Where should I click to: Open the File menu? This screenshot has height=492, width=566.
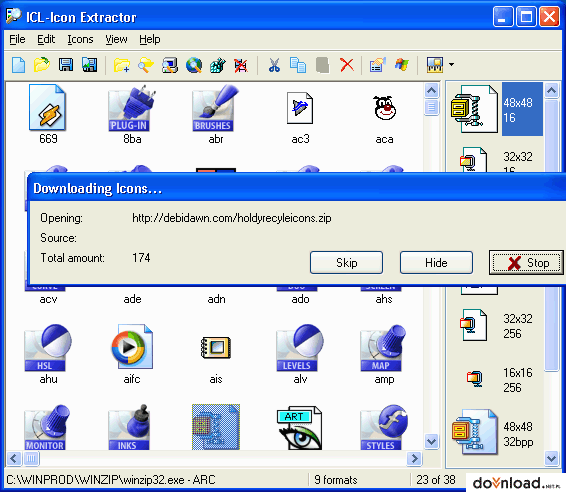pos(17,39)
